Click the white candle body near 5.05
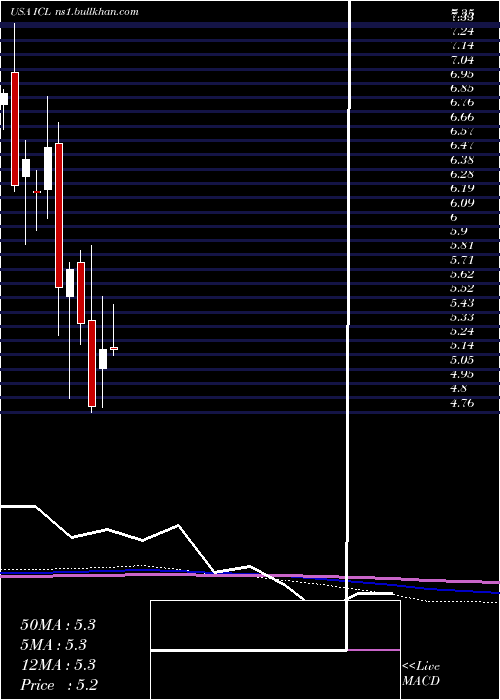The width and height of the screenshot is (500, 700). tap(103, 359)
